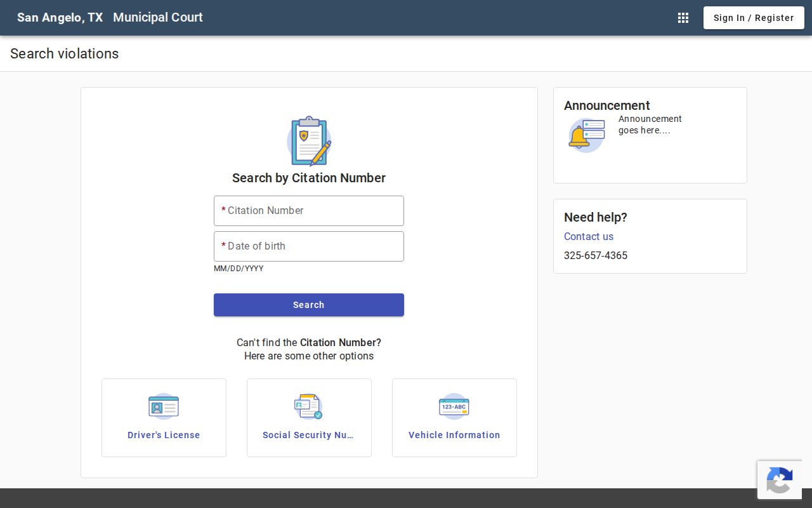
Task: Focus the Citation Number input field
Action: click(x=309, y=211)
